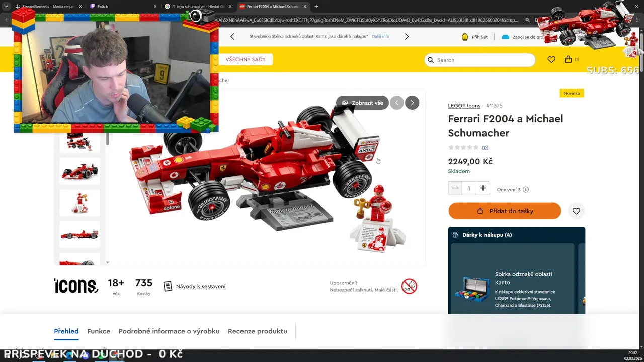Switch to the Twitch browser tab
This screenshot has width=644, height=362.
point(124,7)
